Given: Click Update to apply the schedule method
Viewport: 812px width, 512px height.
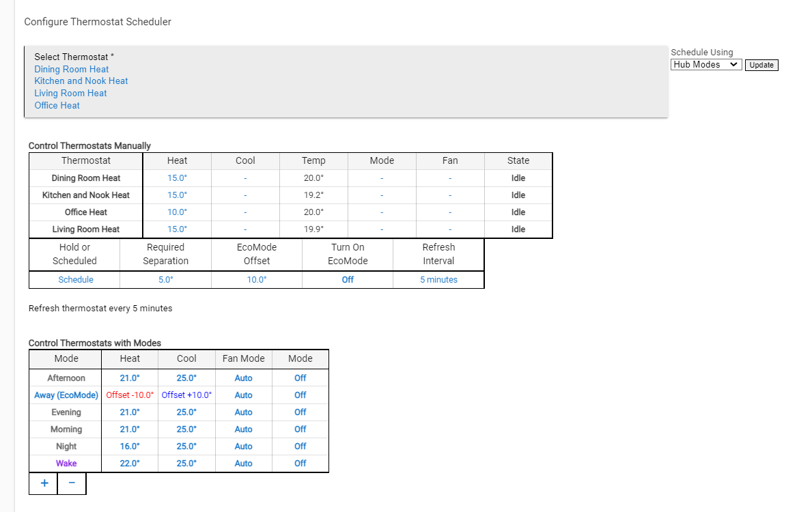Looking at the screenshot, I should pyautogui.click(x=761, y=64).
